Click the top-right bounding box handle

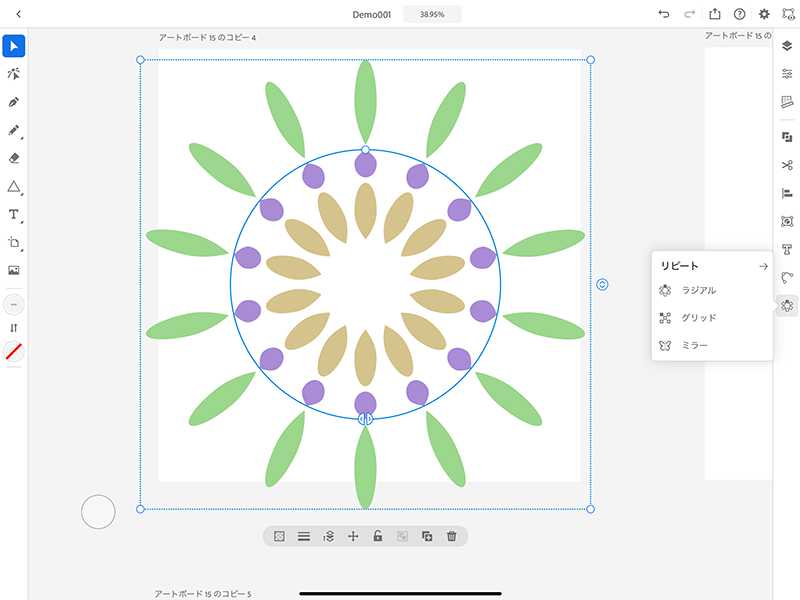(x=590, y=60)
